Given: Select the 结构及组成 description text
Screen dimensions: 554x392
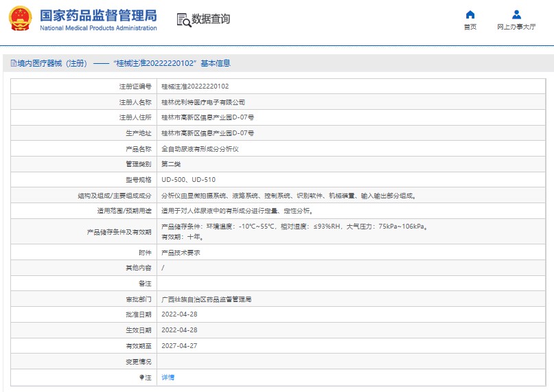Looking at the screenshot, I should coord(289,196).
